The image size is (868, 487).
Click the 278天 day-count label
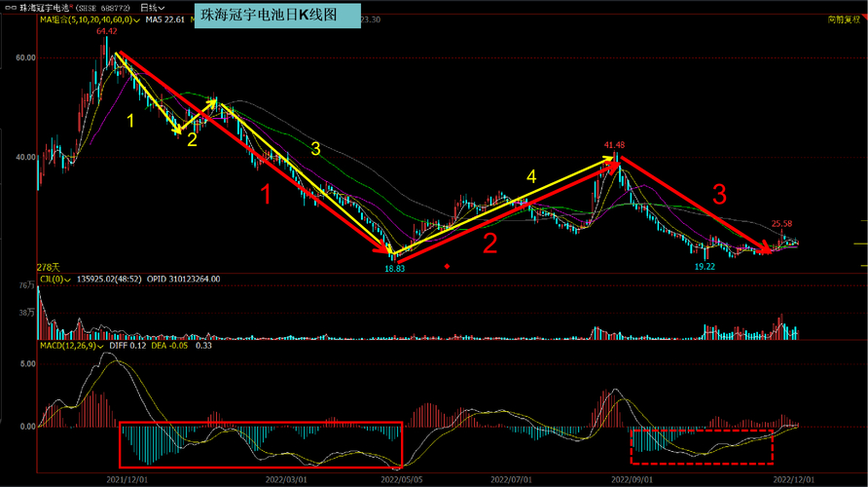pos(49,266)
